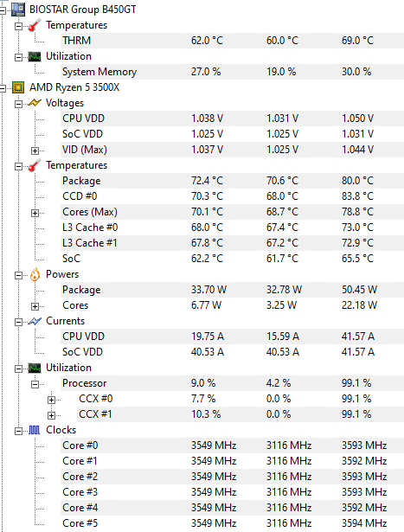The image size is (404, 532).
Task: Click the BIOSTAR motherboard icon
Action: coord(18,10)
